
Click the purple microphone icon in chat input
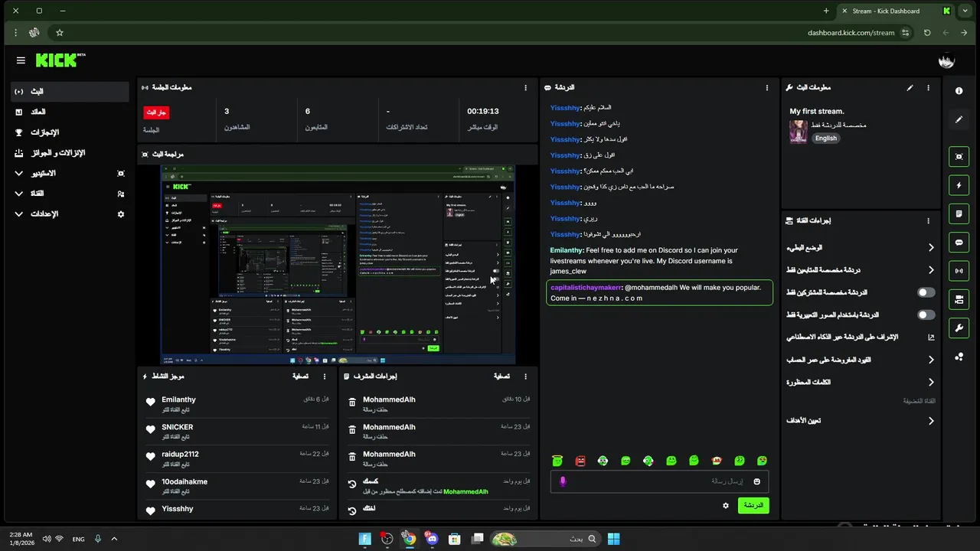pos(563,481)
